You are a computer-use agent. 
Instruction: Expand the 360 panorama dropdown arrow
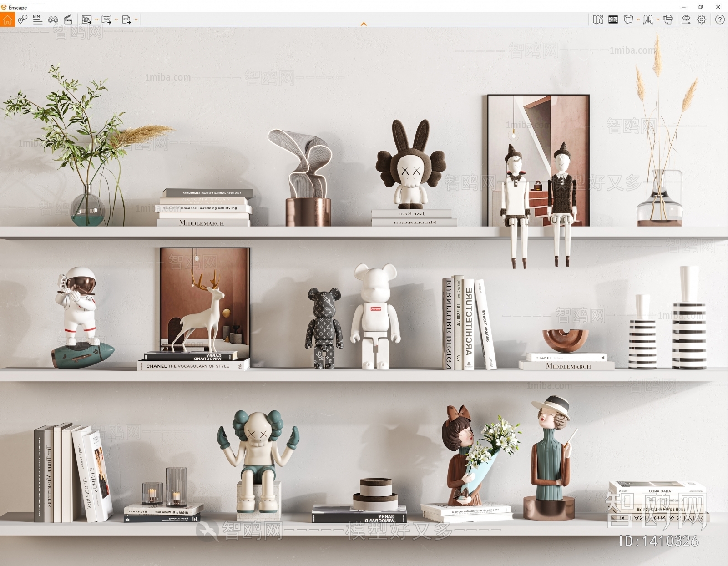coord(116,20)
